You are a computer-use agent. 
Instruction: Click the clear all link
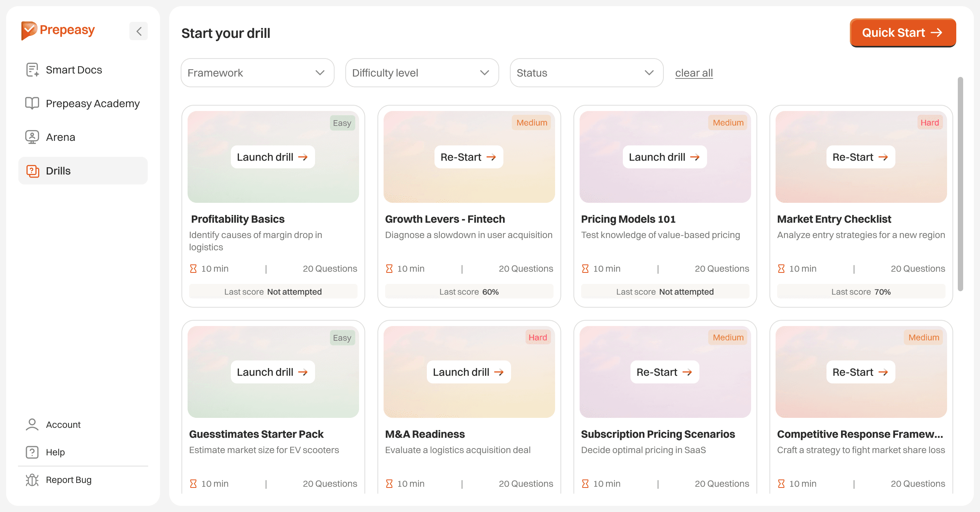coord(694,73)
